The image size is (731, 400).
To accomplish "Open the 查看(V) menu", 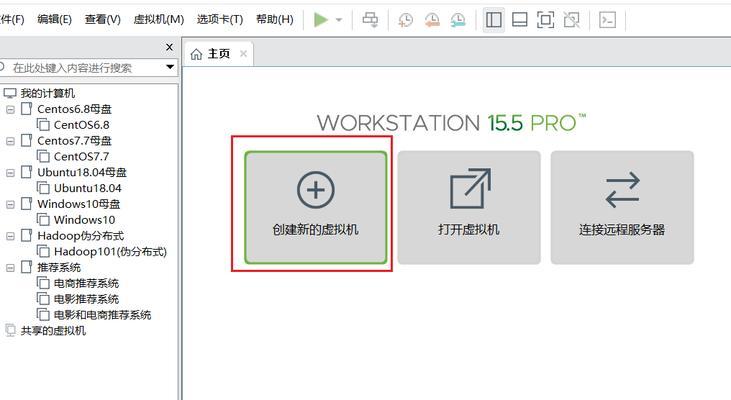I will (103, 19).
